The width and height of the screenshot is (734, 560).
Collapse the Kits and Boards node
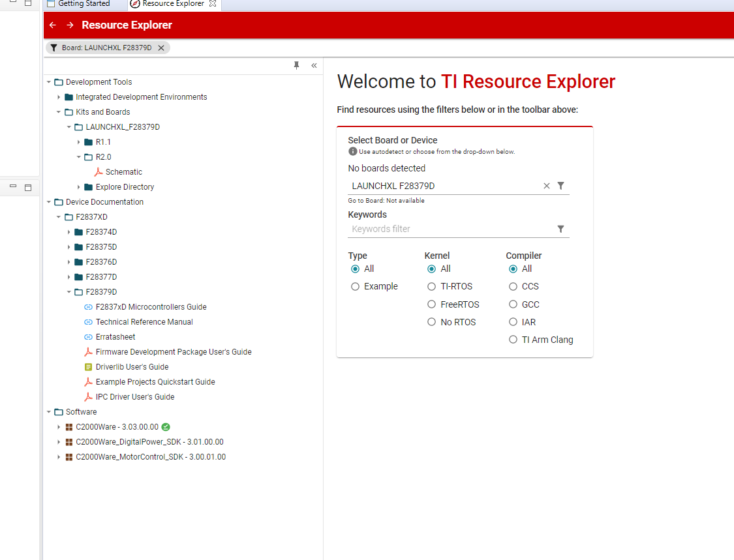pos(59,112)
